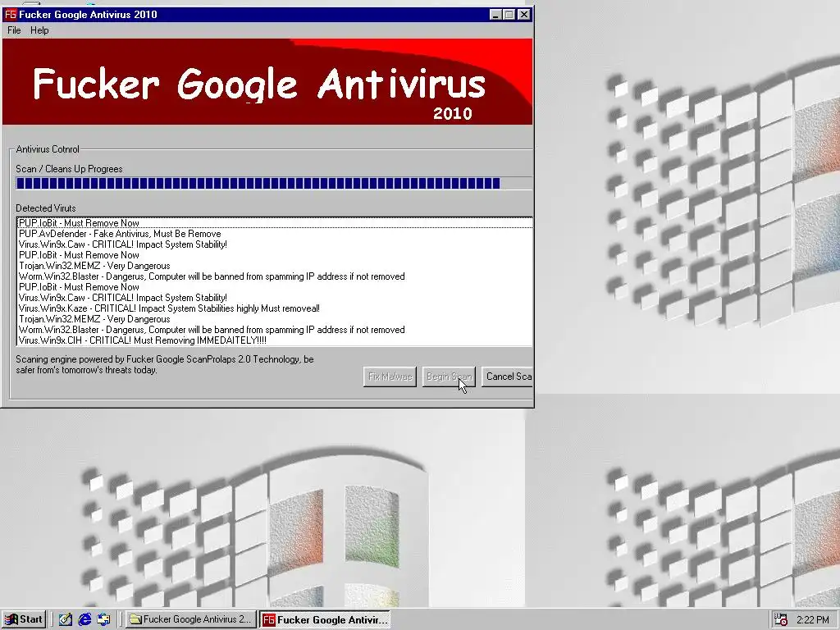Click the FG icon in the title bar
Screen dimensions: 840x630
(x=10, y=15)
